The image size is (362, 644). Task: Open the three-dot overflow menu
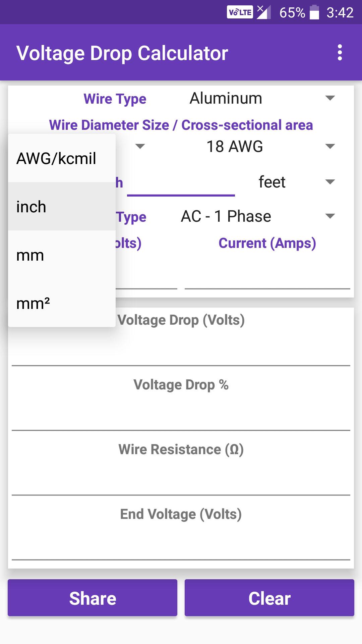click(340, 53)
